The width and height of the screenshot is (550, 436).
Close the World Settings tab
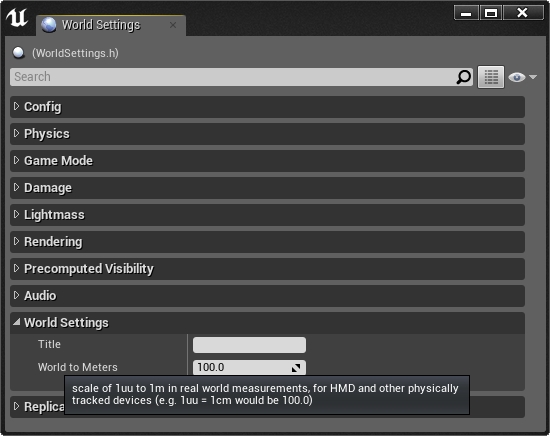point(173,25)
